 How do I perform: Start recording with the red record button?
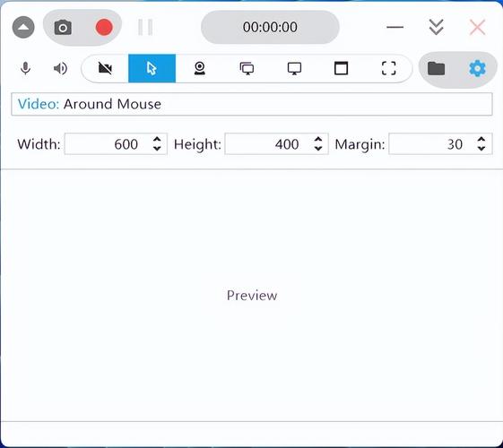(104, 27)
